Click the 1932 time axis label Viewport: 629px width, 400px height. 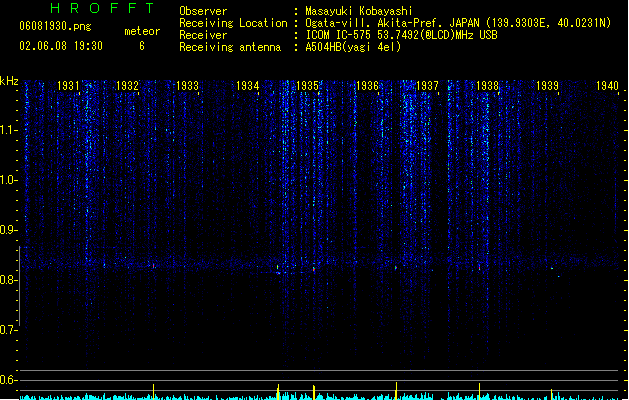pos(127,85)
